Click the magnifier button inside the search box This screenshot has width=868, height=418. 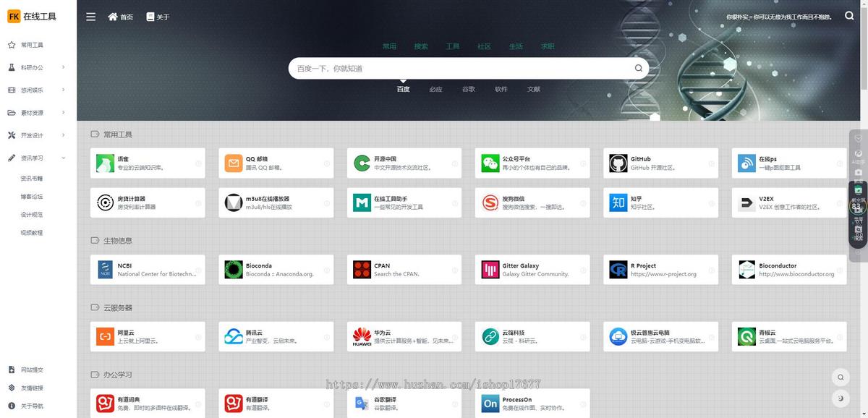click(x=638, y=69)
